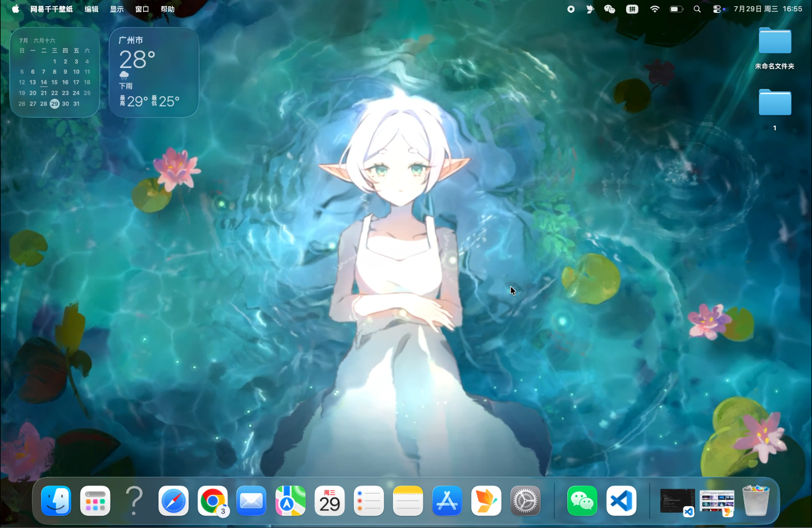The height and width of the screenshot is (528, 812).
Task: Click the rain cloud icon in weather widget
Action: point(124,75)
